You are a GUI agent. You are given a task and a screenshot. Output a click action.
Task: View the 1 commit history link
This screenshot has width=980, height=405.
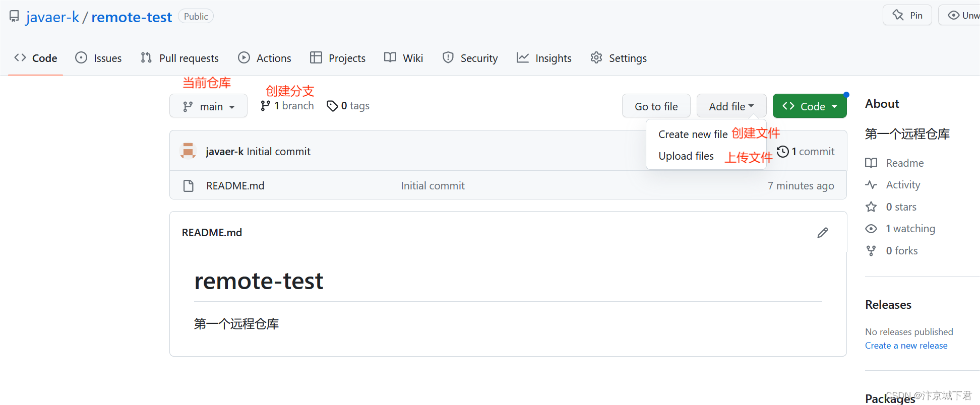(x=806, y=152)
